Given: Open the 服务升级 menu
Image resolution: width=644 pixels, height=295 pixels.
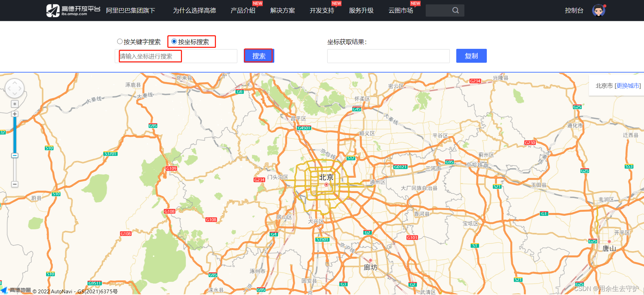Looking at the screenshot, I should (x=361, y=11).
